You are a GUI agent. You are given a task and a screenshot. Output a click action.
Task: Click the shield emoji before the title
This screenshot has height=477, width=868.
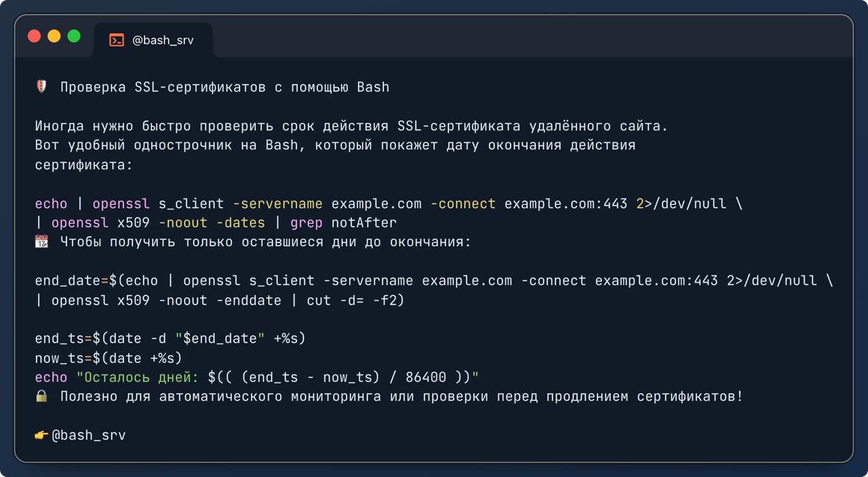click(x=41, y=87)
